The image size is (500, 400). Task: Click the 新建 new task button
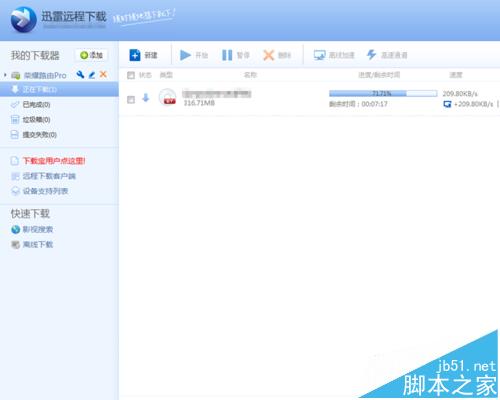(143, 55)
